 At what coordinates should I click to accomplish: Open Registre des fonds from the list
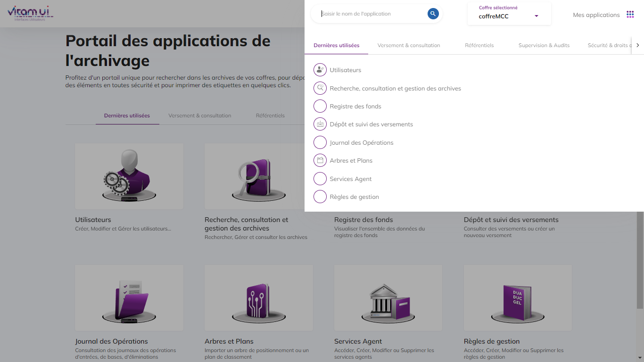click(355, 107)
